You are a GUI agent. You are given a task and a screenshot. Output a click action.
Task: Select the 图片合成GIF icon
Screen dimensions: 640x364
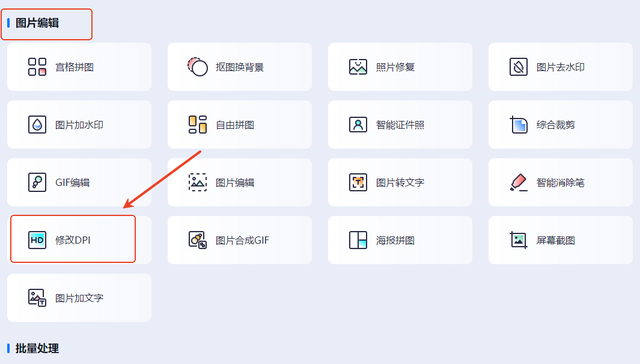(198, 240)
